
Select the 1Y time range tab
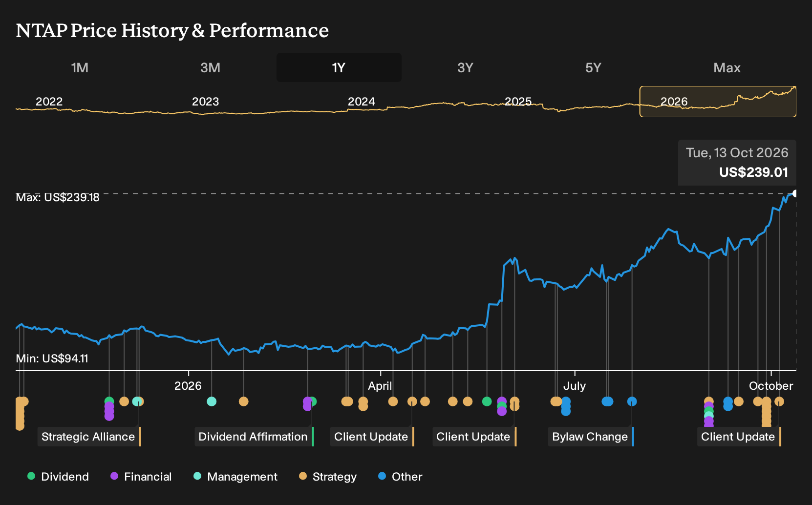(339, 67)
